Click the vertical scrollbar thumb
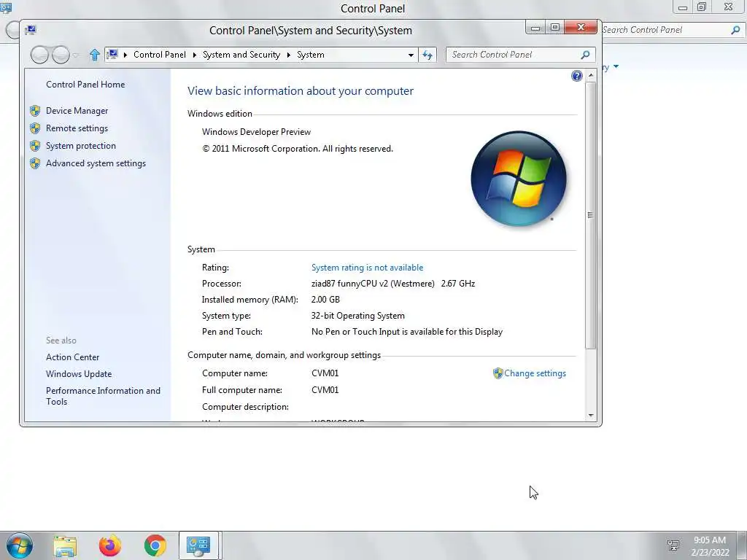 pos(591,215)
